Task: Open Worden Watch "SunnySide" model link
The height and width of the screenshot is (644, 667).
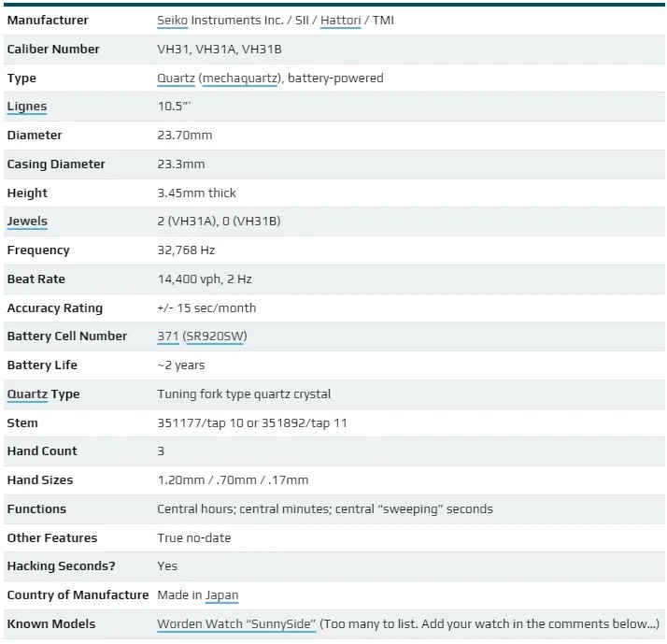Action: [236, 624]
